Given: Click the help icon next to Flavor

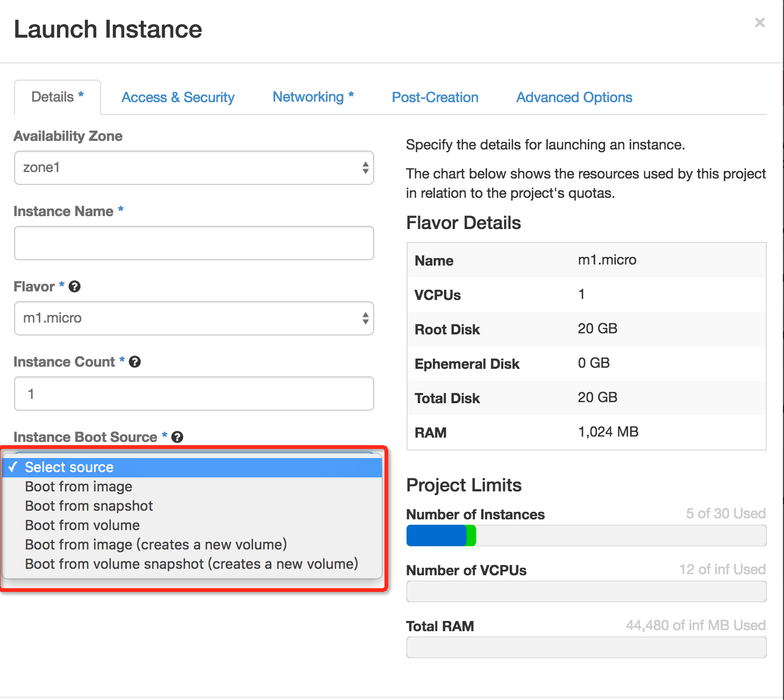Looking at the screenshot, I should click(75, 287).
